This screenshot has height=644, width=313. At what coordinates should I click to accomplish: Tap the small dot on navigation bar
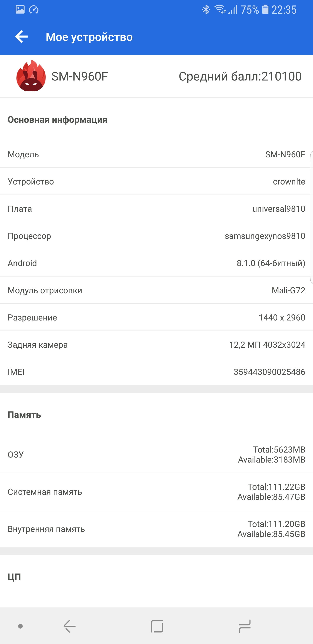pos(20,626)
